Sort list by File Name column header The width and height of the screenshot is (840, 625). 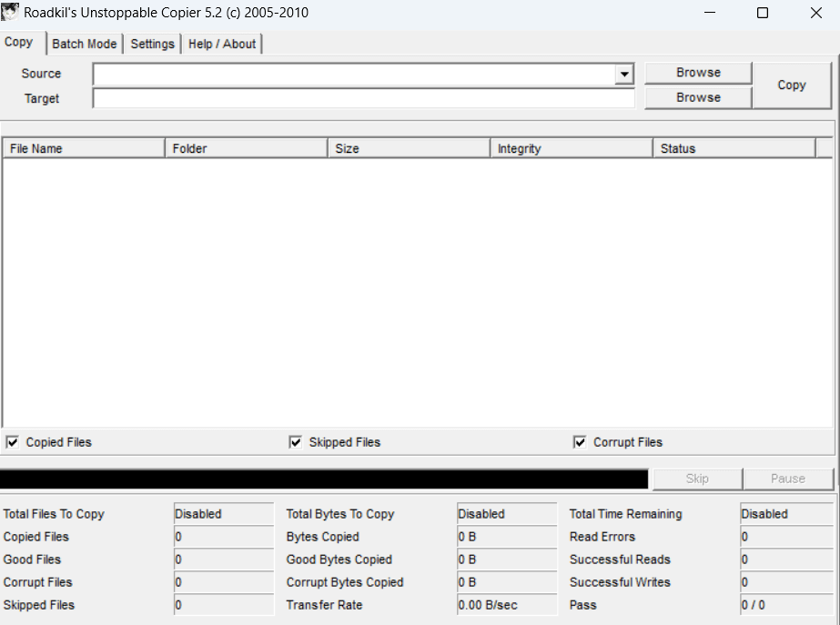click(84, 148)
